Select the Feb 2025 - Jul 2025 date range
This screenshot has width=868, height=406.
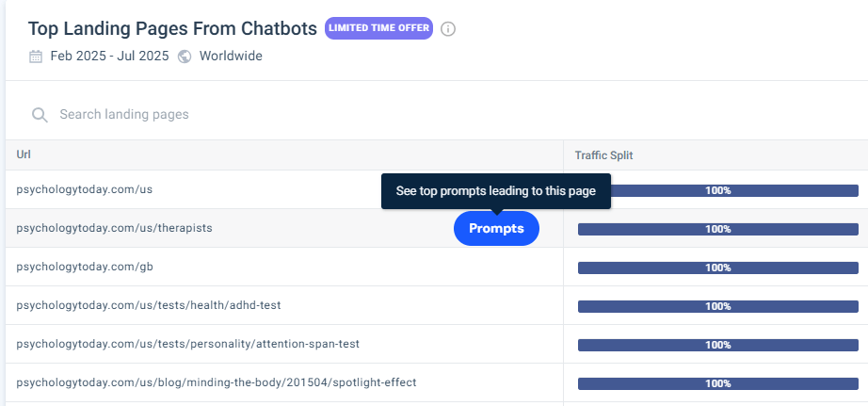(109, 56)
